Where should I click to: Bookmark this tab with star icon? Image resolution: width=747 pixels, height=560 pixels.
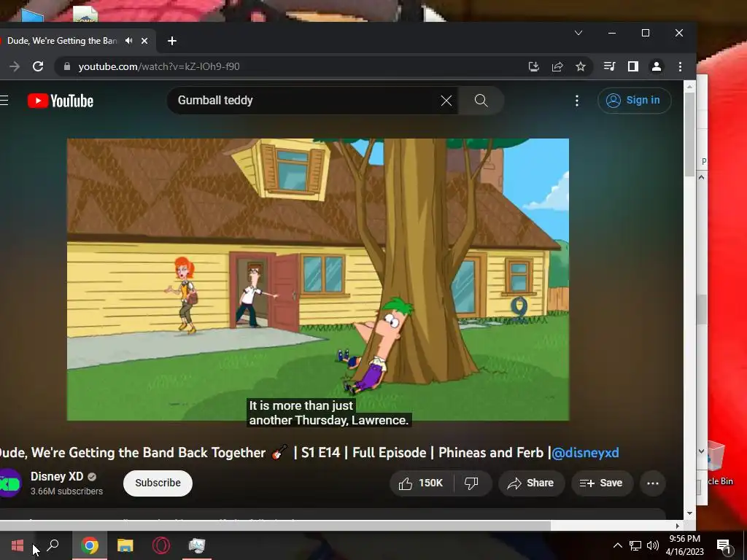(x=580, y=66)
